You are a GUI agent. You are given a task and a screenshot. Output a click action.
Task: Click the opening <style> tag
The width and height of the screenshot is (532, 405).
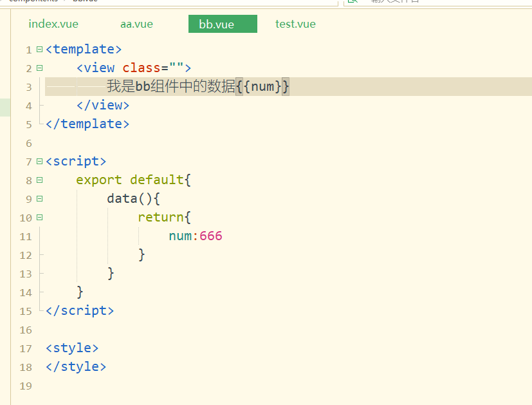pyautogui.click(x=72, y=348)
